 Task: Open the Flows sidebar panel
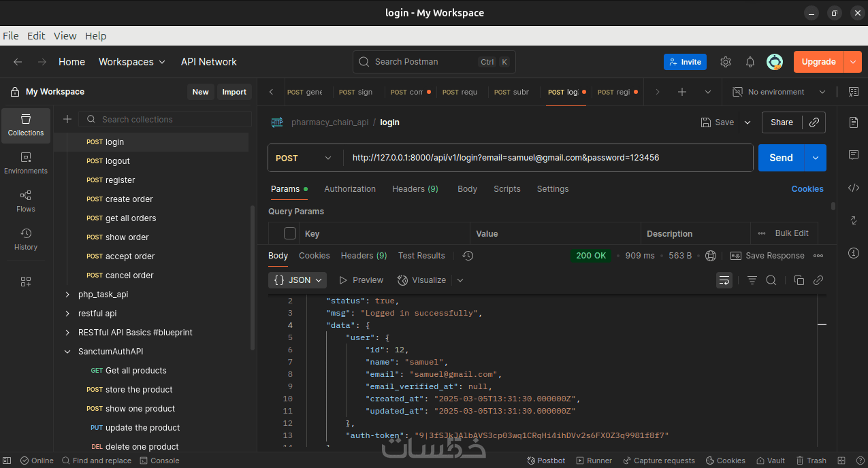26,201
